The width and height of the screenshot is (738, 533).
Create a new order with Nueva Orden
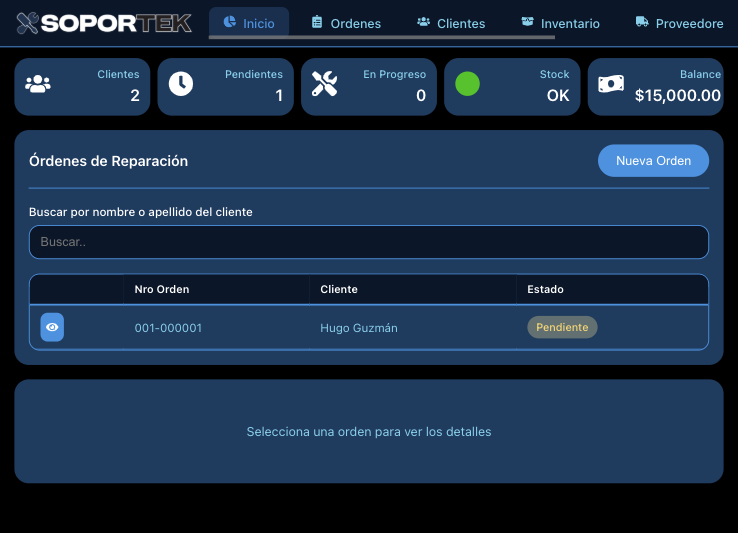653,161
